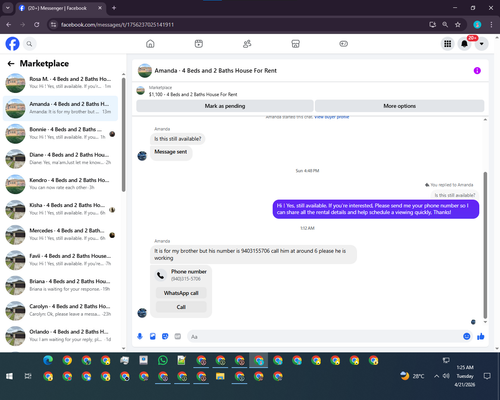
Task: Open the Windows Start button
Action: click(x=9, y=376)
